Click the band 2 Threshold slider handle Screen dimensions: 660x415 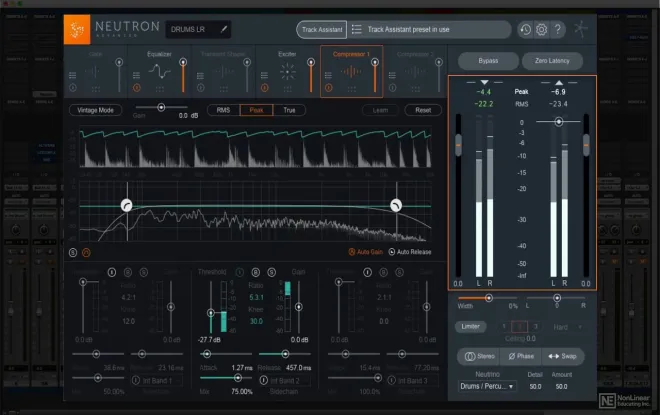click(x=211, y=313)
